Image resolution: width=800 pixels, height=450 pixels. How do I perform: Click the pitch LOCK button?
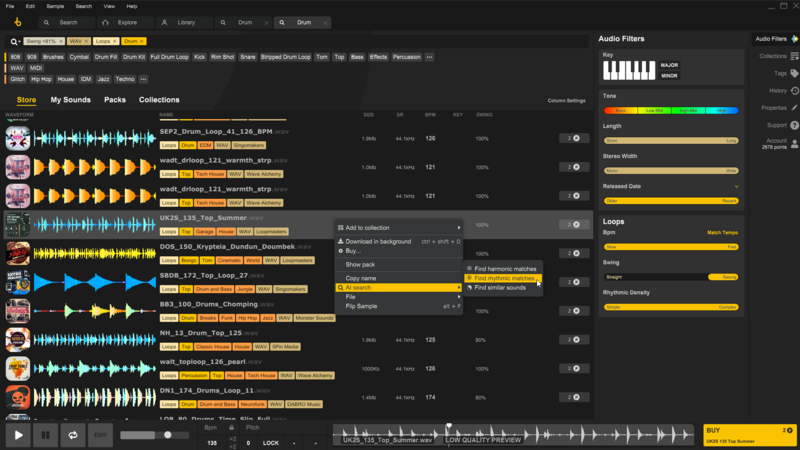[x=270, y=443]
